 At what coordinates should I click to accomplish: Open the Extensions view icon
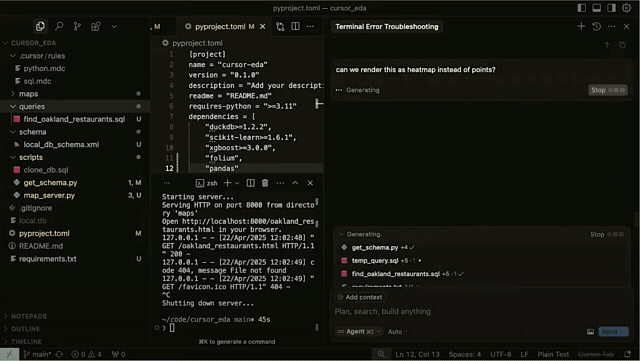coord(96,27)
